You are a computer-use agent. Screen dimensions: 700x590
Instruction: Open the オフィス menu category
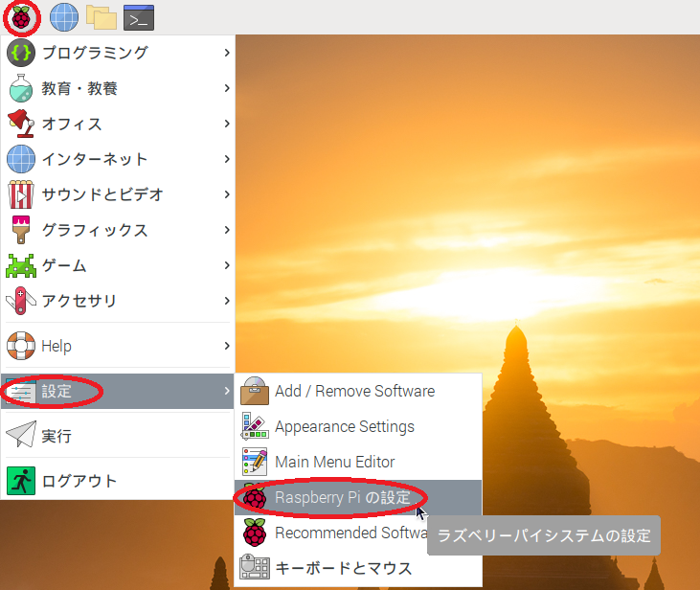pyautogui.click(x=72, y=124)
